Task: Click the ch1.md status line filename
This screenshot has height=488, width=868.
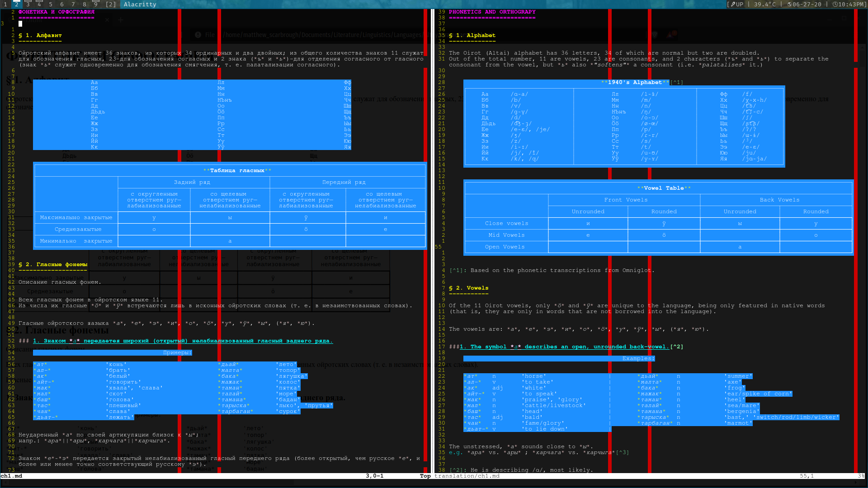Action: [x=11, y=476]
